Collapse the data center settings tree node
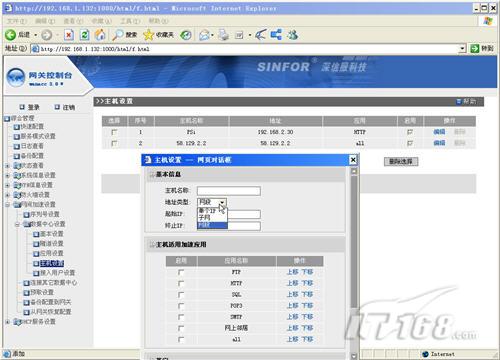 pyautogui.click(x=17, y=224)
